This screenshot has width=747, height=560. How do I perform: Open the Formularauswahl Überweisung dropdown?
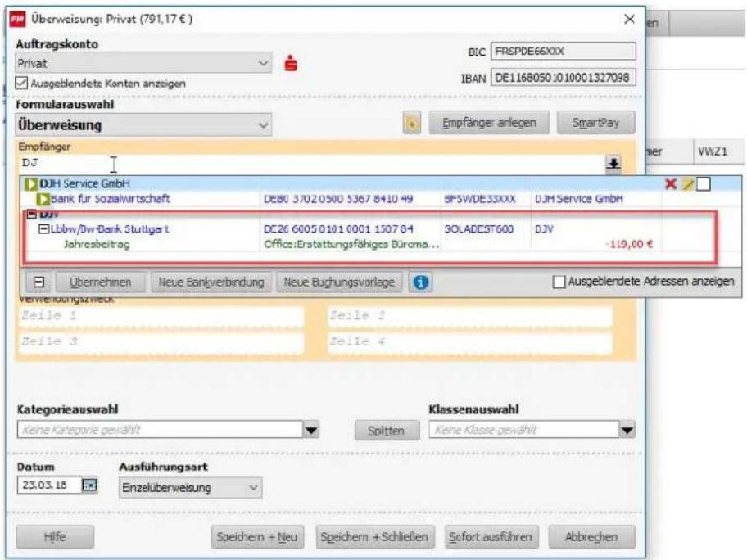click(143, 124)
